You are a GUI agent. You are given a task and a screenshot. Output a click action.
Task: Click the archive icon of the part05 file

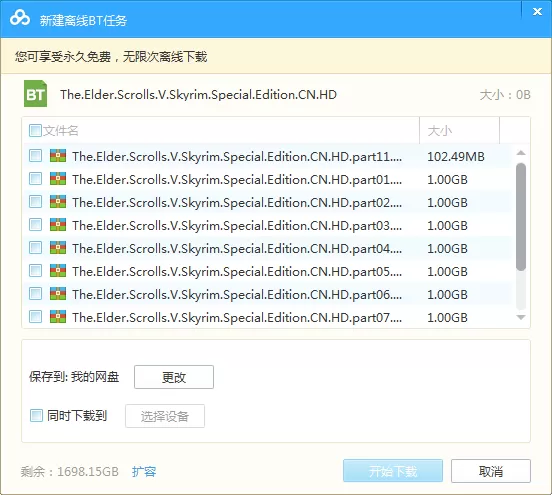[x=58, y=271]
